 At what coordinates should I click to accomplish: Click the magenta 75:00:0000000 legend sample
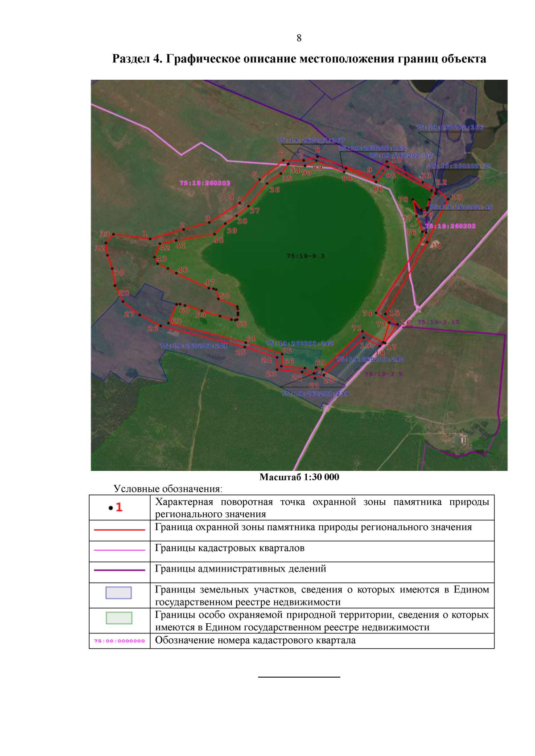(x=119, y=641)
